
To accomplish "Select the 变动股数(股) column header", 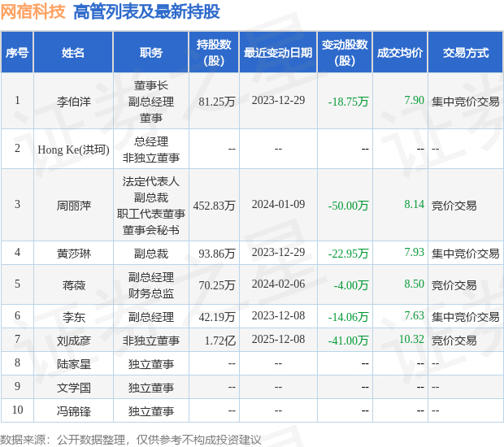I will [345, 52].
